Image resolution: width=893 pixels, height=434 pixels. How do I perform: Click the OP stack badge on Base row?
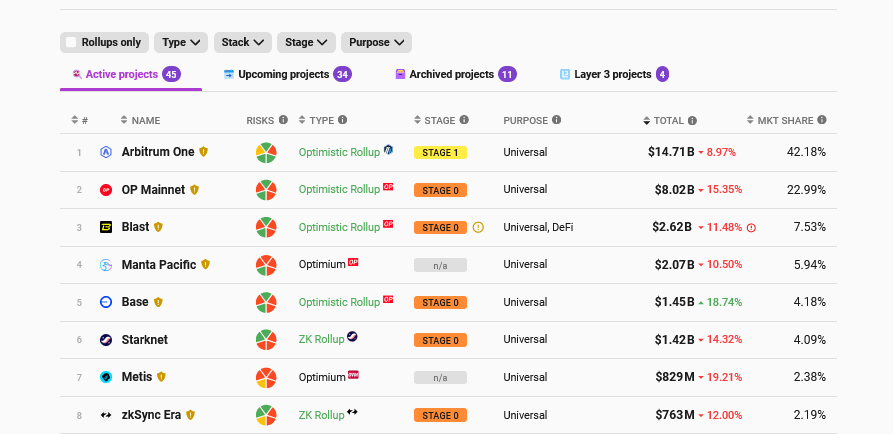point(388,299)
